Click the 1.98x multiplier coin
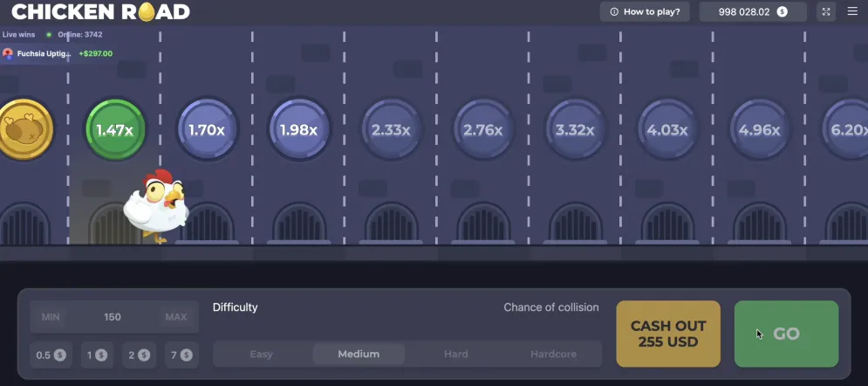Image resolution: width=868 pixels, height=386 pixels. click(x=299, y=129)
